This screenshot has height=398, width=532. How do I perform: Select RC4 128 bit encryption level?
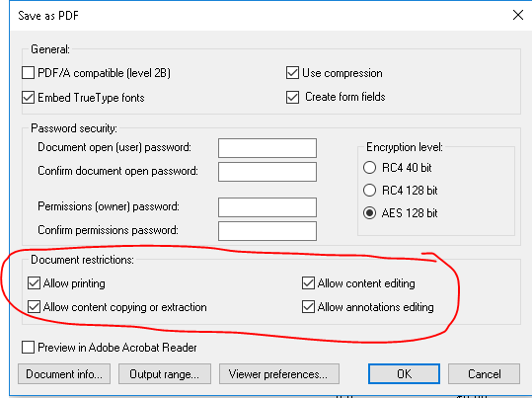(x=369, y=191)
